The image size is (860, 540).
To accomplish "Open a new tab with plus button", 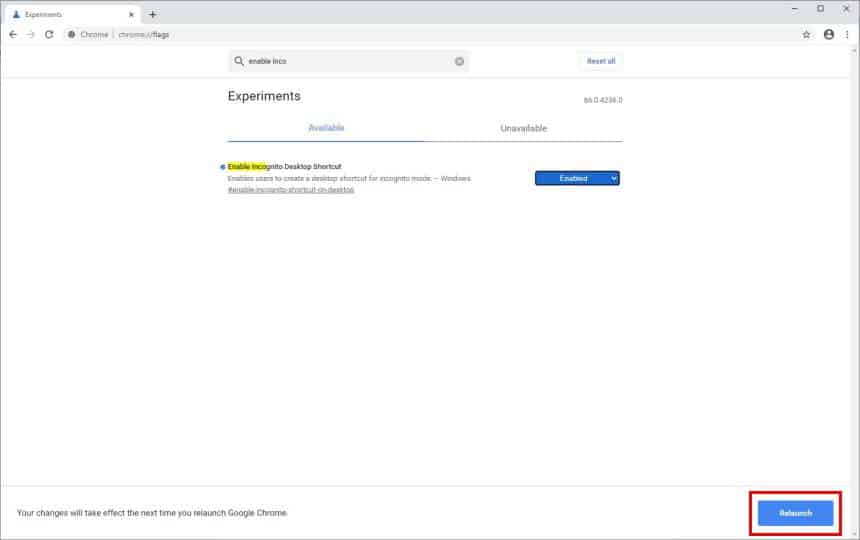I will coord(152,15).
